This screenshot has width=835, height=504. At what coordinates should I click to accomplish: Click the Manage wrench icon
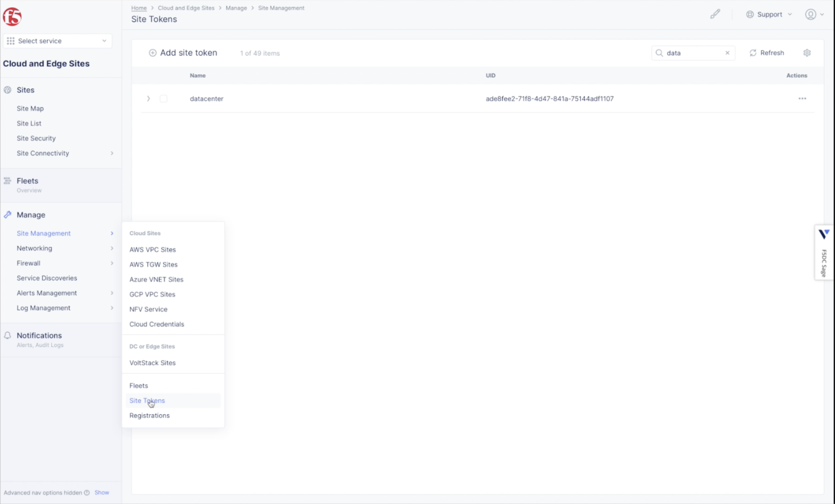(8, 214)
